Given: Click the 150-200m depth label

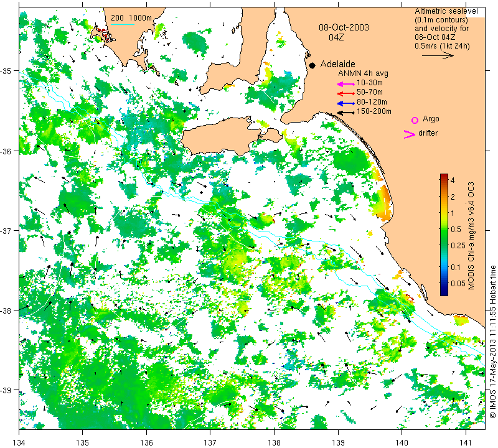Looking at the screenshot, I should (374, 111).
